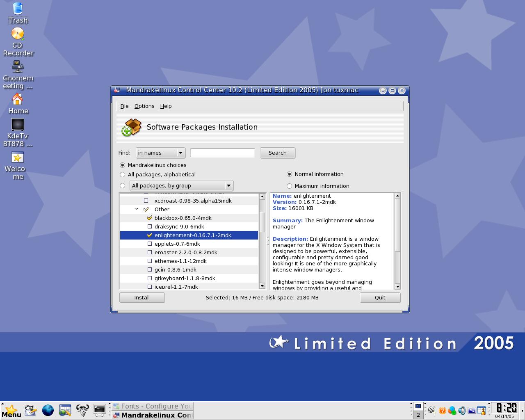Click the description pane scrollbar up arrow
525x420 pixels.
point(397,196)
